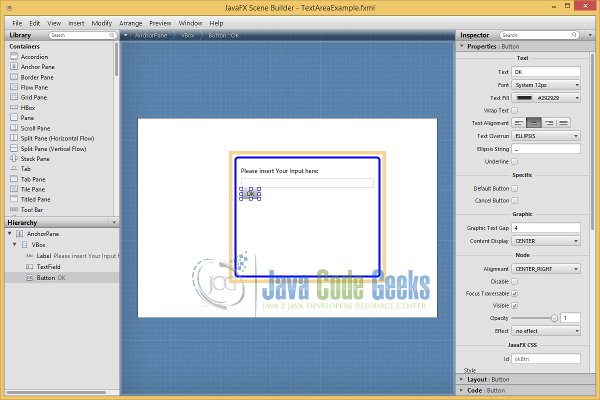
Task: Select the Titled Pane icon
Action: [14, 199]
